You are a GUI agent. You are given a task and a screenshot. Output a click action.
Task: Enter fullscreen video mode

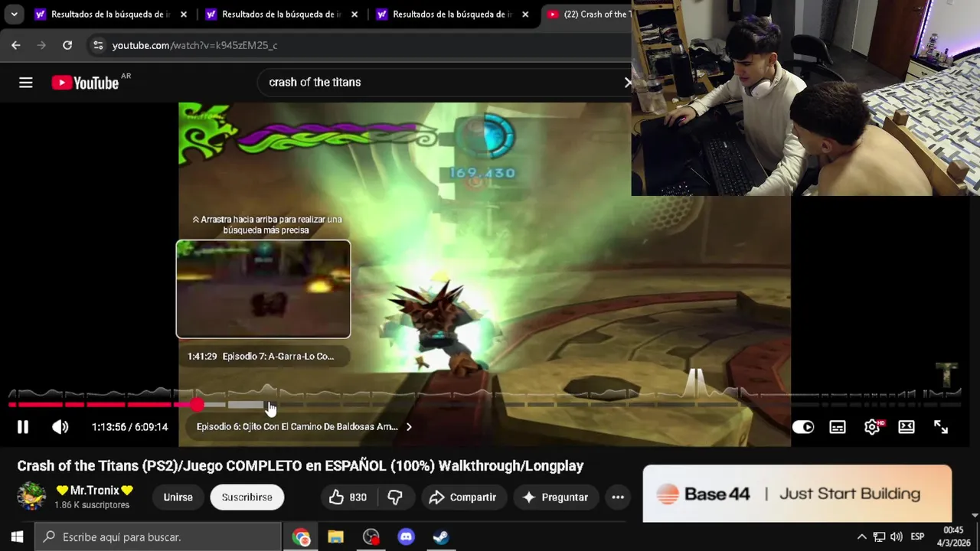[x=941, y=427]
